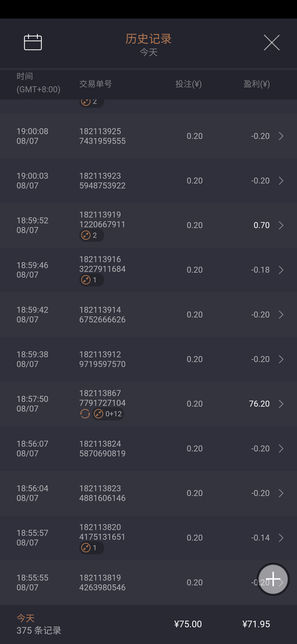This screenshot has width=297, height=644.
Task: Tap the 投注(¥) column header
Action: 188,84
